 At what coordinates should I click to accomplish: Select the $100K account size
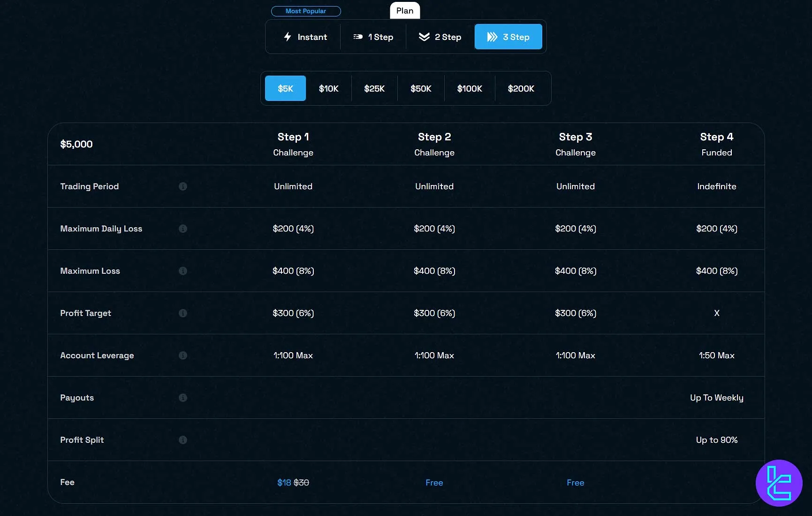point(470,89)
